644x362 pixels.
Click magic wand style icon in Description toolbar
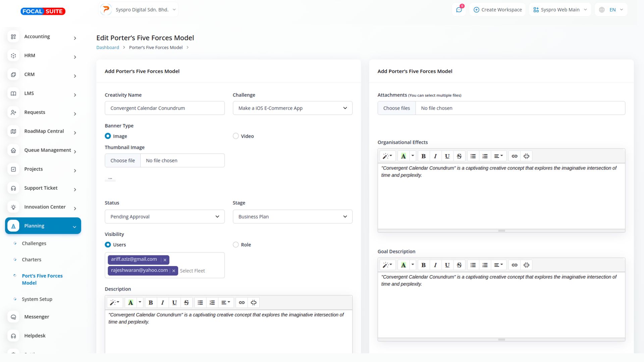(x=114, y=303)
